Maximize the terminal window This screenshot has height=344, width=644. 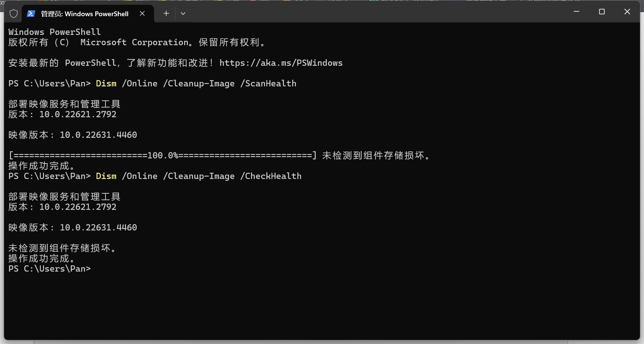[x=602, y=12]
